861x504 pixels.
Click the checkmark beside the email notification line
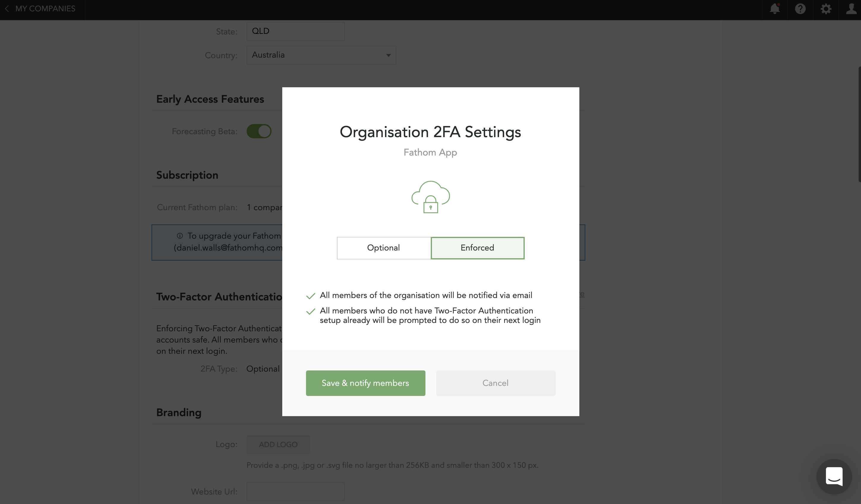pyautogui.click(x=310, y=296)
